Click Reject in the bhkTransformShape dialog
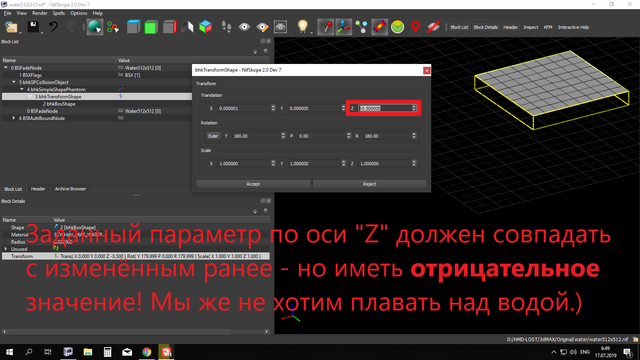 (x=369, y=184)
